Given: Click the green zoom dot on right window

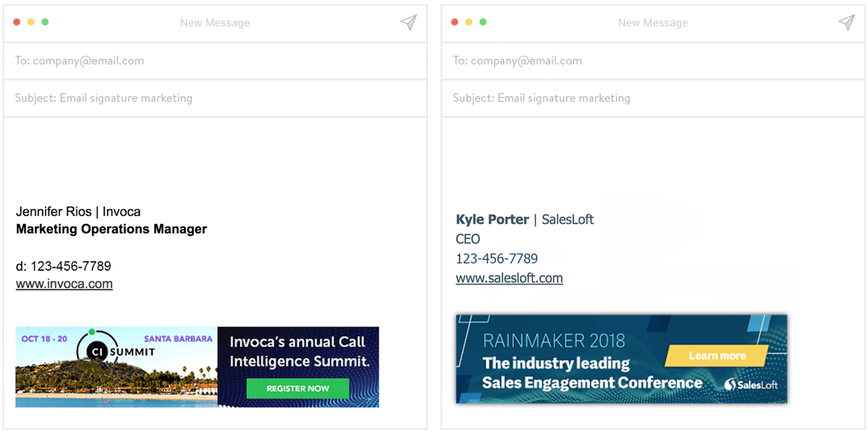Looking at the screenshot, I should [x=483, y=22].
